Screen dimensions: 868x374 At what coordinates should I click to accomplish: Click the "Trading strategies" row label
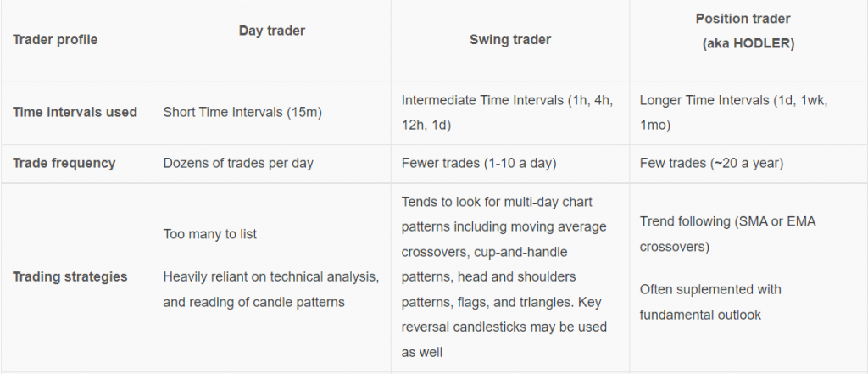[70, 276]
